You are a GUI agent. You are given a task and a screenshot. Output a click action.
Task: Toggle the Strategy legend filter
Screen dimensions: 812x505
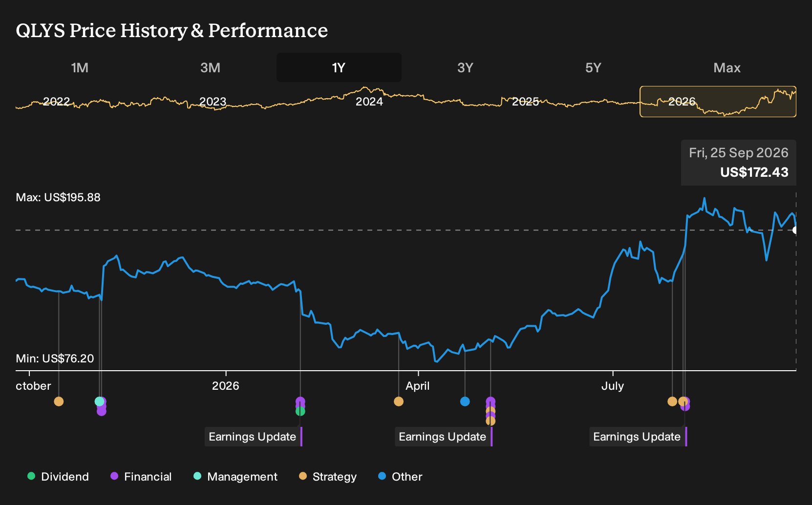click(x=328, y=477)
